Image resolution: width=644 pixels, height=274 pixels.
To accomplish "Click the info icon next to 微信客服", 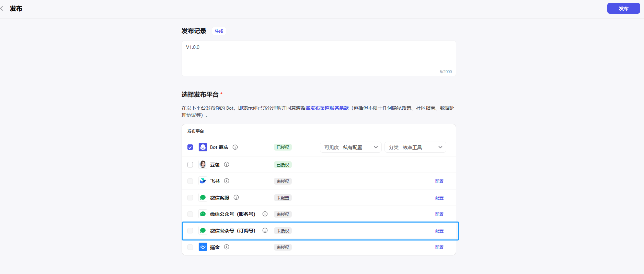I will click(x=236, y=197).
